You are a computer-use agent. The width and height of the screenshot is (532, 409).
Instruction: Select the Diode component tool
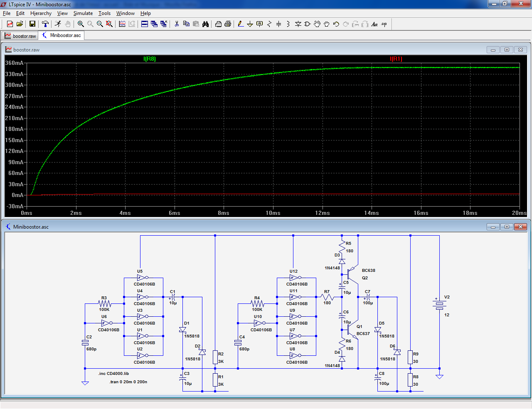click(298, 24)
